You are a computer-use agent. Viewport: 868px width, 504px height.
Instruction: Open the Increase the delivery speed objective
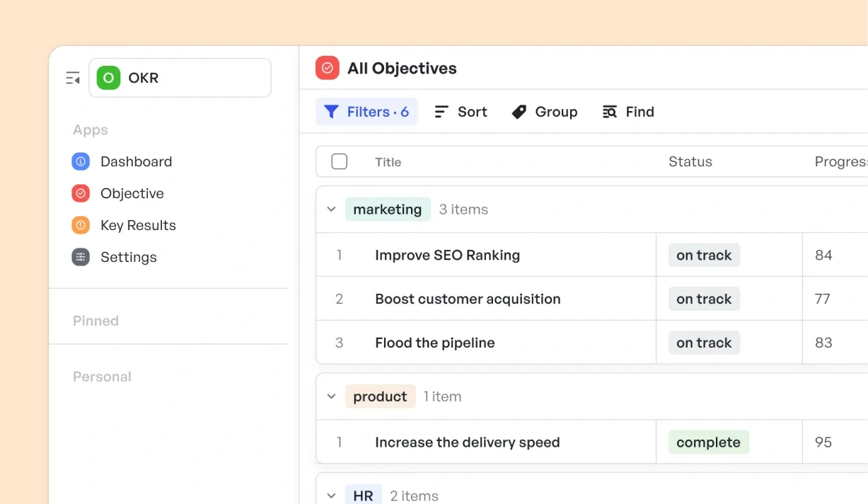tap(467, 442)
